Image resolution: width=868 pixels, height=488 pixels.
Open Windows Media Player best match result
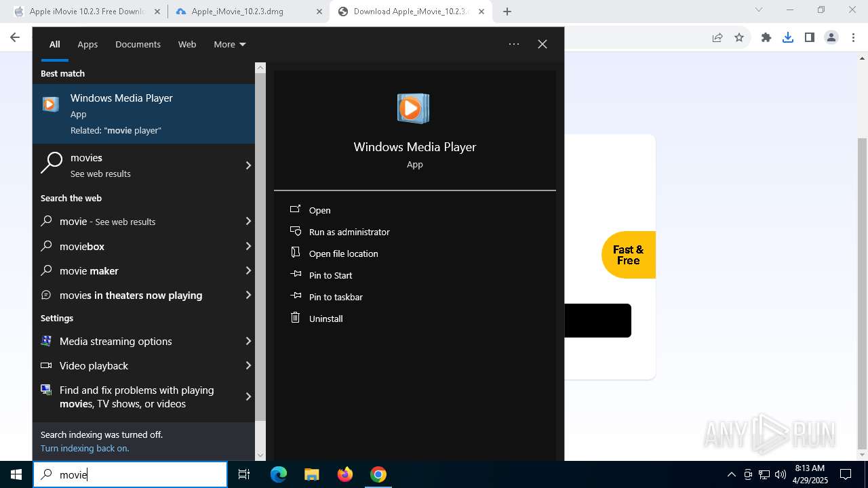(x=144, y=114)
